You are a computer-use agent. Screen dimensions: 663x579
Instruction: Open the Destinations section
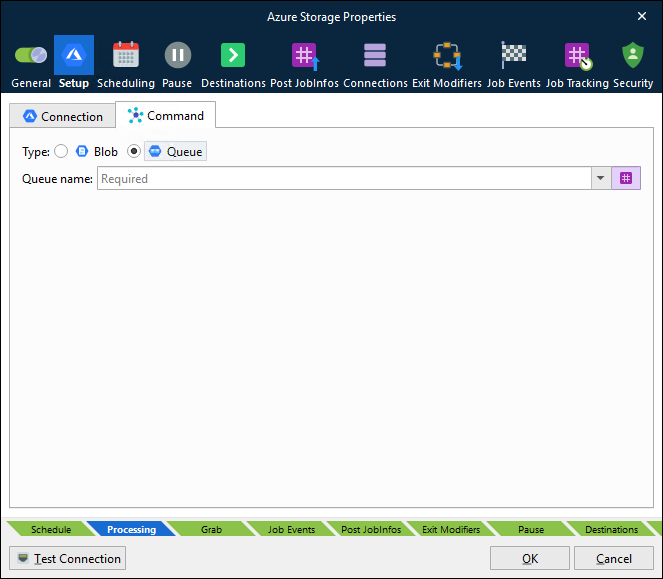click(x=233, y=63)
